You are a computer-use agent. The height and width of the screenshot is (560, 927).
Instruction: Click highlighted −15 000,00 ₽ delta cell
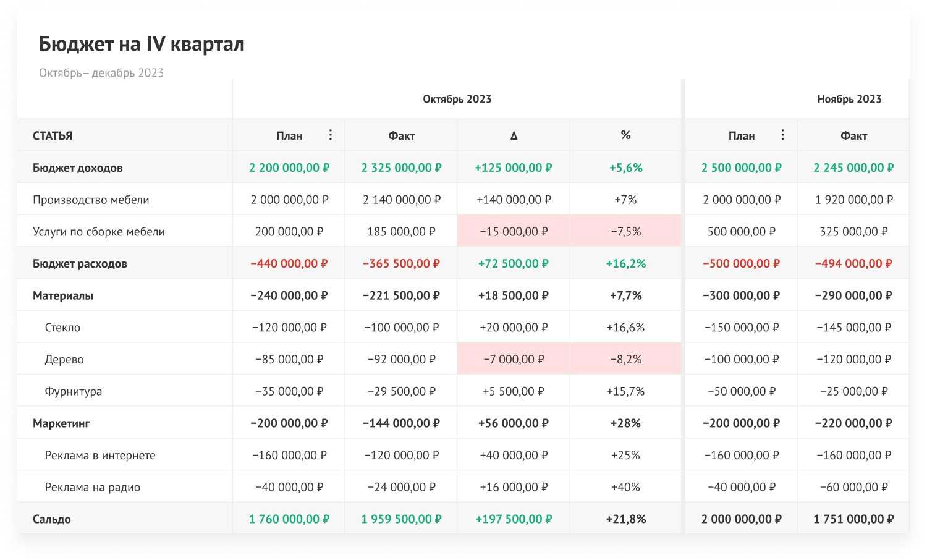point(514,232)
